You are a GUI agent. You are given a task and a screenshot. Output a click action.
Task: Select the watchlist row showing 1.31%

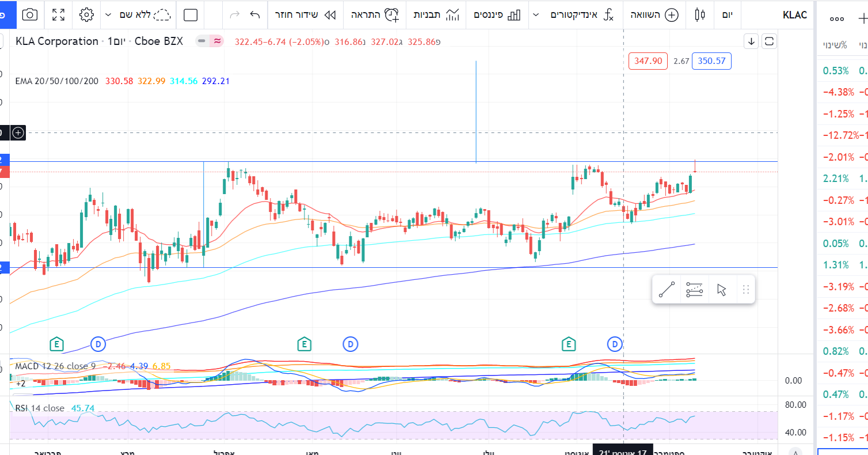pos(843,265)
